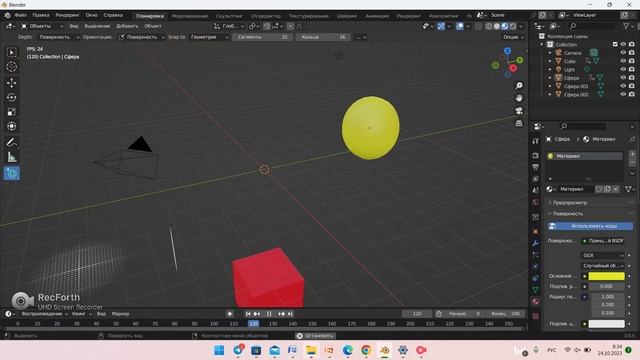Open the Файл menu
This screenshot has height=360, width=640.
click(x=20, y=15)
